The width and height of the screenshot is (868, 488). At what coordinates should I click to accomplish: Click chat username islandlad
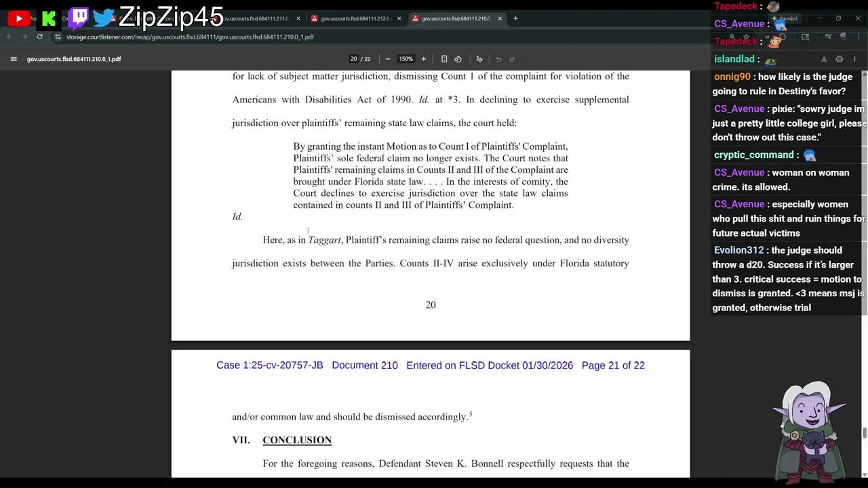734,59
